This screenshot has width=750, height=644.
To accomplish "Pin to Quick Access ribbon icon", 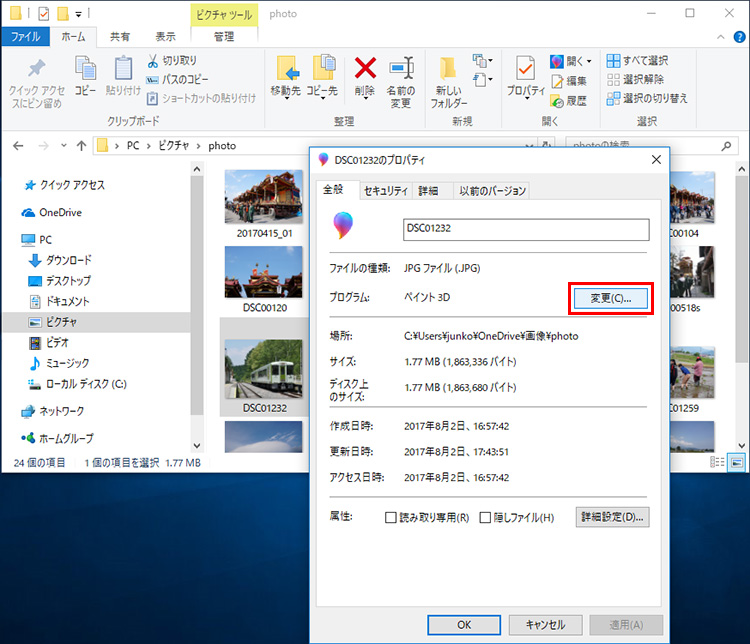I will (36, 80).
